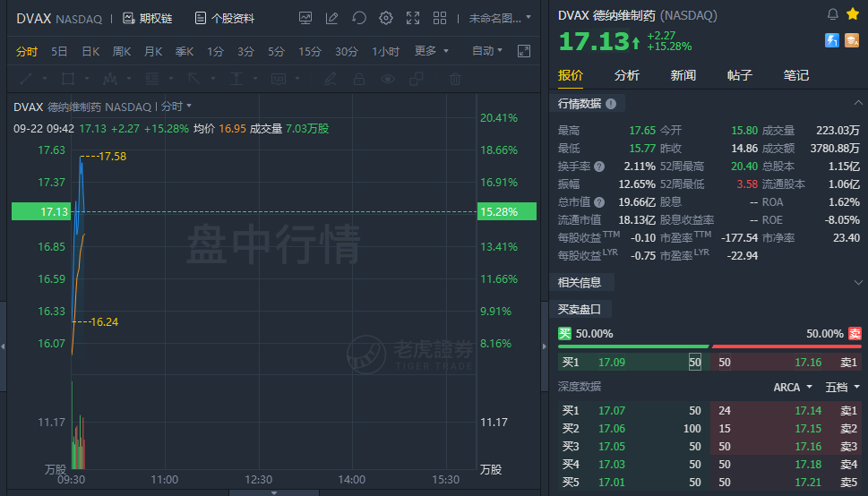This screenshot has width=868, height=496.
Task: Open the 笔记 tab
Action: pyautogui.click(x=796, y=75)
